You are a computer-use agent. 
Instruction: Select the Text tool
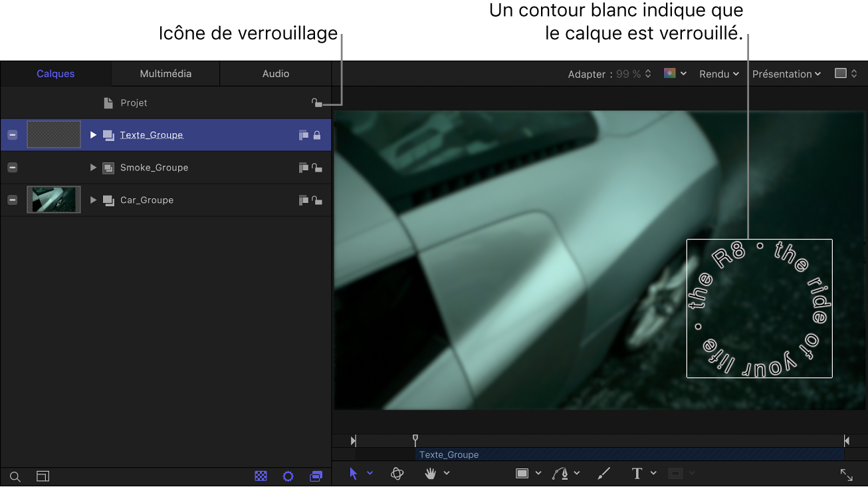tap(637, 474)
